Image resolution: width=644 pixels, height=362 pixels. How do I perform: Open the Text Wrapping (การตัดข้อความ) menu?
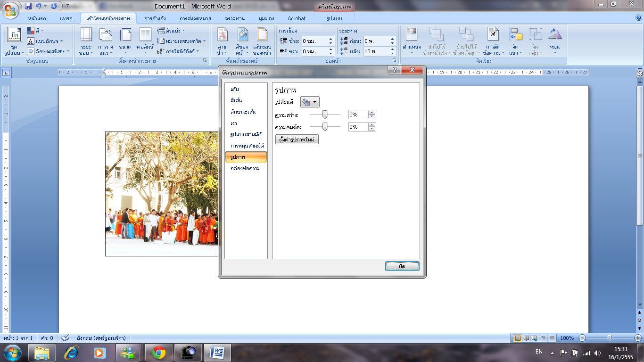coord(493,41)
